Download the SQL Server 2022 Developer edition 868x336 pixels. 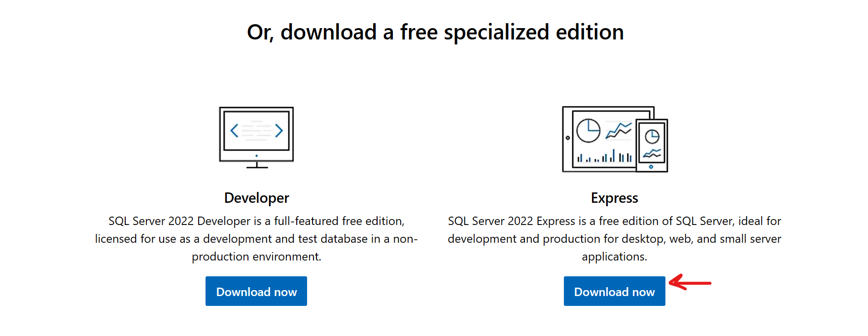(256, 291)
